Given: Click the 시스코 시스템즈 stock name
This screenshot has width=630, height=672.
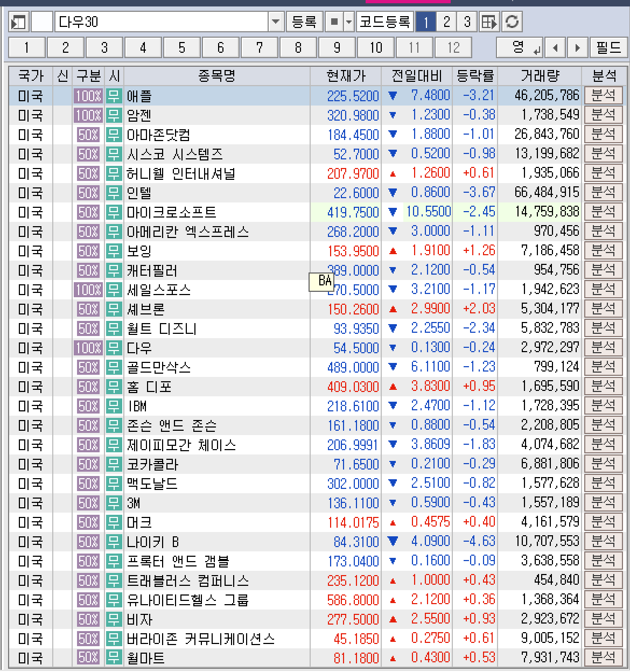Looking at the screenshot, I should [x=174, y=154].
